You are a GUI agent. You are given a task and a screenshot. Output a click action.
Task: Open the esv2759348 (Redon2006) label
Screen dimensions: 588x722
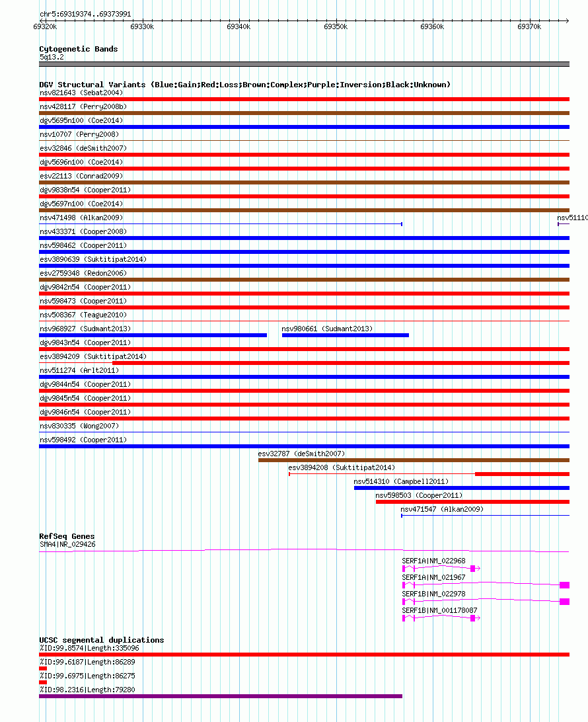83,272
